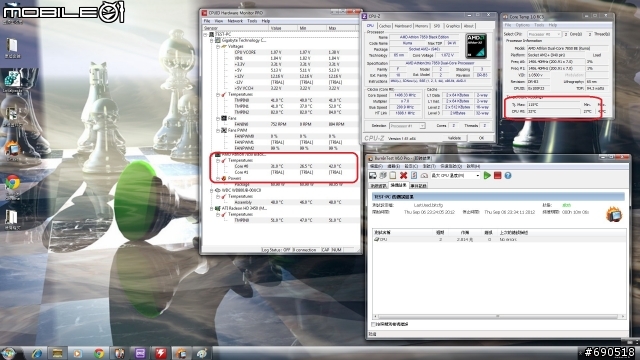This screenshot has height=360, width=640.
Task: Click the second BurnInTest toolbar icon
Action: 383,176
